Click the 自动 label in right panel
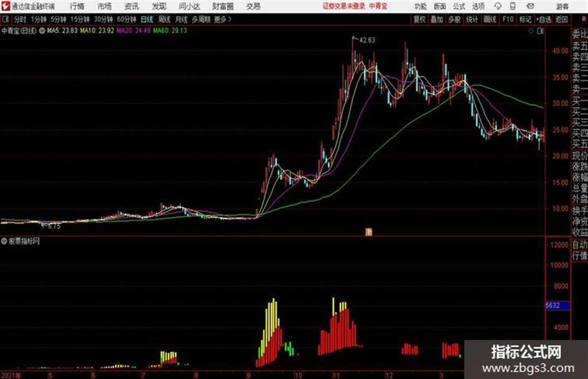The image size is (588, 379). [580, 245]
